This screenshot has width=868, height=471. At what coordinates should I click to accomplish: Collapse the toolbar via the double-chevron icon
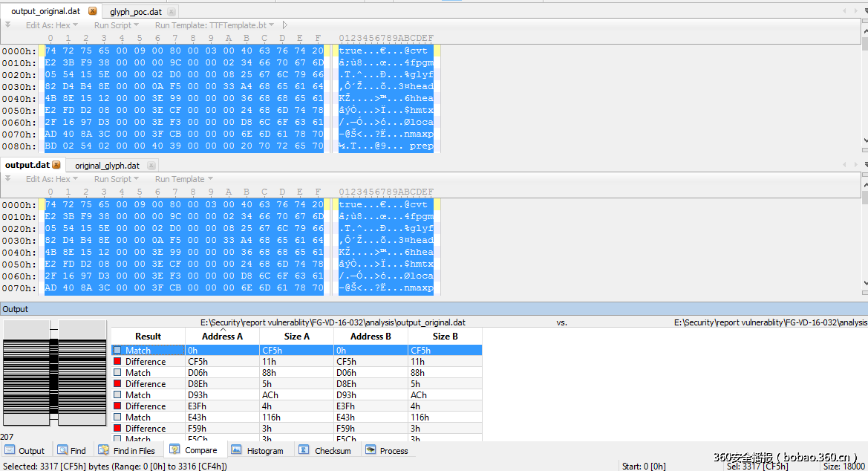coord(7,25)
